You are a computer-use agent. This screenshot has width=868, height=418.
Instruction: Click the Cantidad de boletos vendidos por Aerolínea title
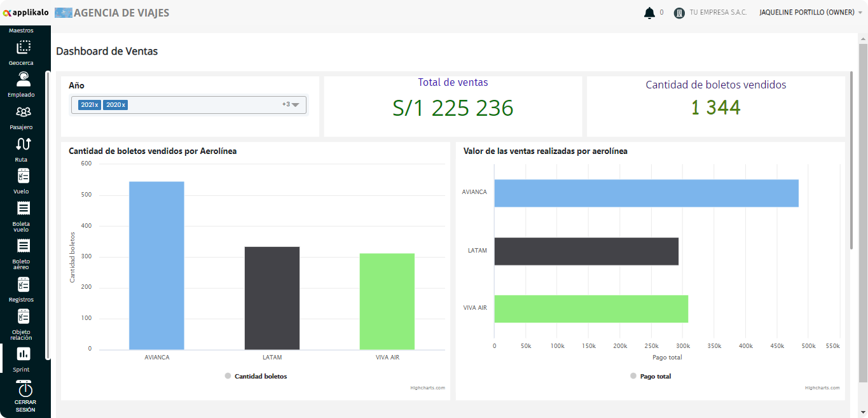(x=153, y=151)
